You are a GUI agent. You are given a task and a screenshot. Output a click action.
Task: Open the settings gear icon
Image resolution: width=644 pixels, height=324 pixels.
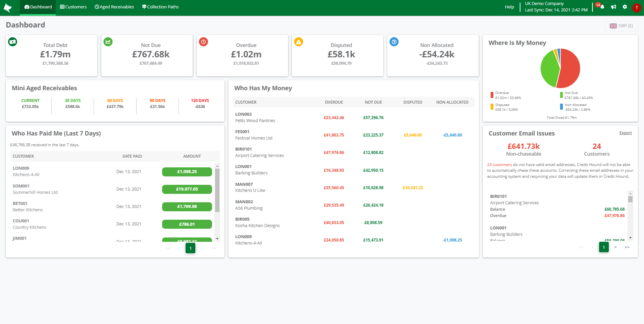coord(625,7)
